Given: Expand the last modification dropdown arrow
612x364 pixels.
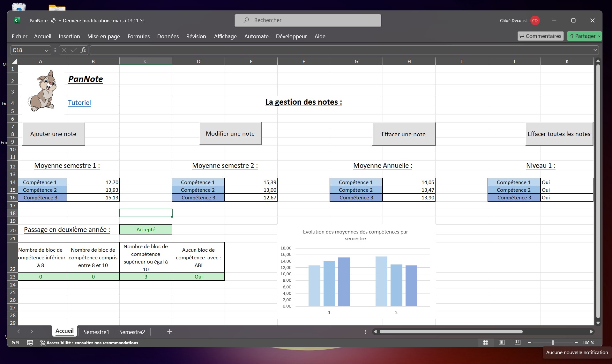Looking at the screenshot, I should (x=143, y=20).
